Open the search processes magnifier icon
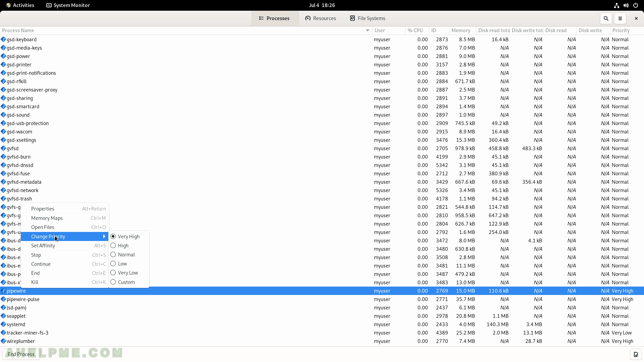 click(x=606, y=18)
